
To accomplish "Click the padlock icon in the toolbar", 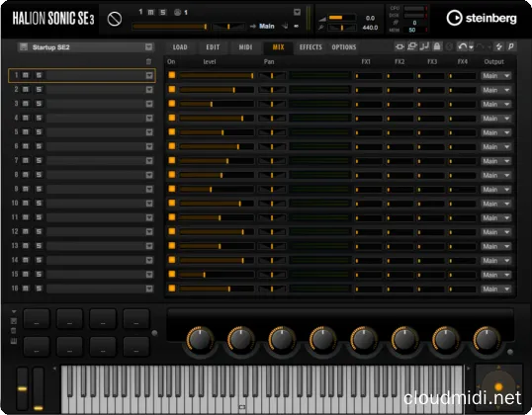I will point(437,46).
